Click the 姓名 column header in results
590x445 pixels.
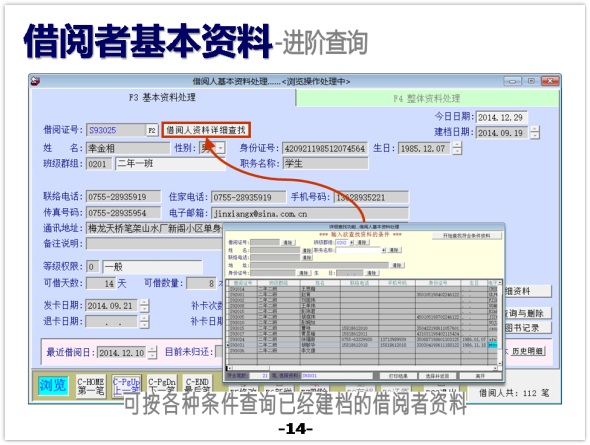(320, 282)
